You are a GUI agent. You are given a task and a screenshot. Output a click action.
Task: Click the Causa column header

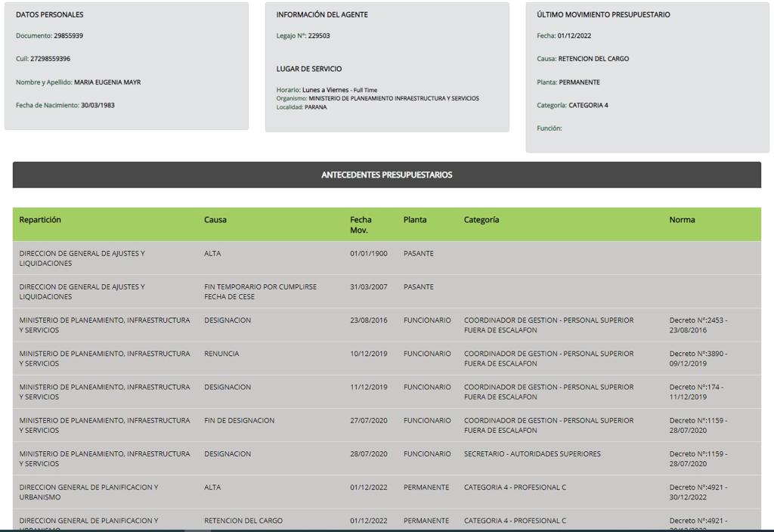tap(215, 220)
